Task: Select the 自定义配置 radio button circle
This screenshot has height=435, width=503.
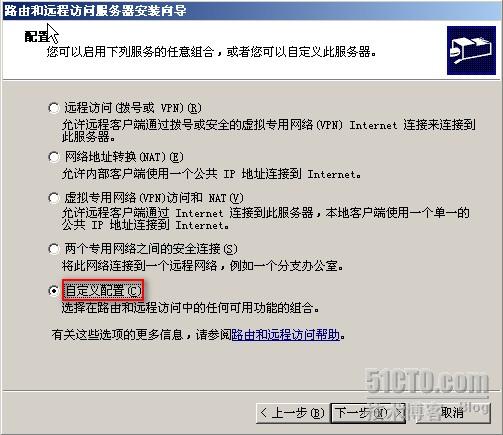Action: click(54, 291)
